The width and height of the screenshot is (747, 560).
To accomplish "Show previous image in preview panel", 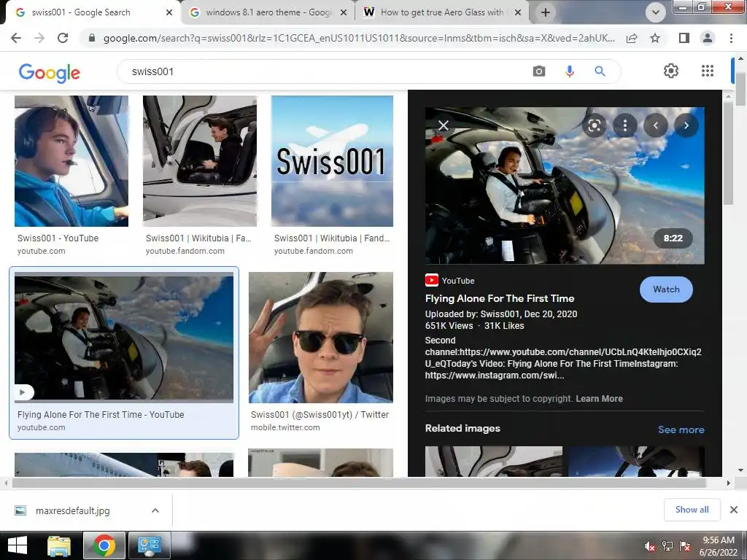I will pyautogui.click(x=656, y=125).
